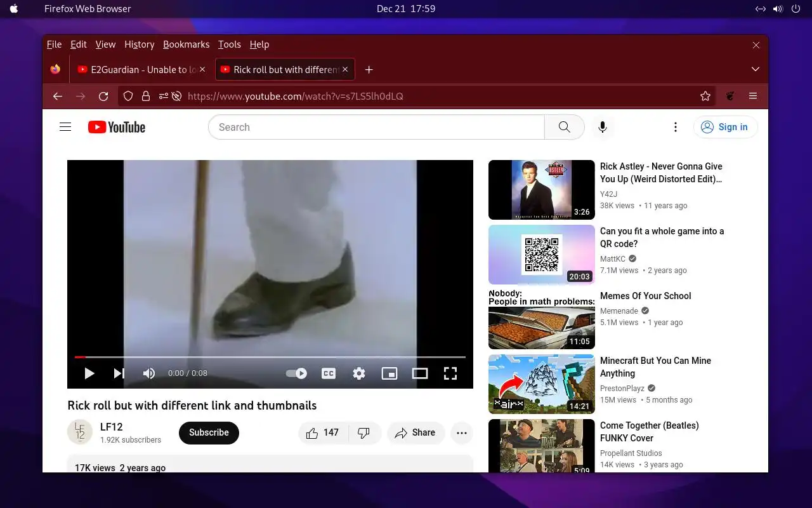Click the forward navigation arrow
This screenshot has width=812, height=508.
(x=81, y=96)
